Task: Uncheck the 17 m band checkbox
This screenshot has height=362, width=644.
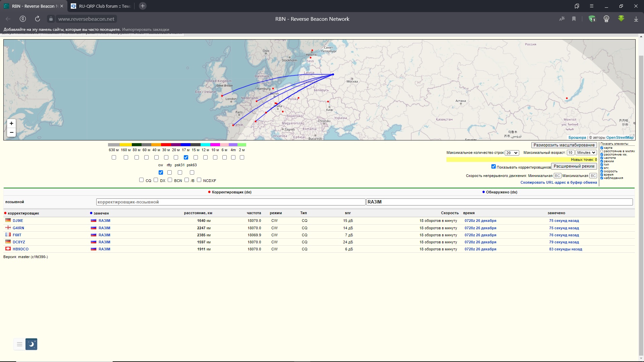Action: pyautogui.click(x=186, y=157)
